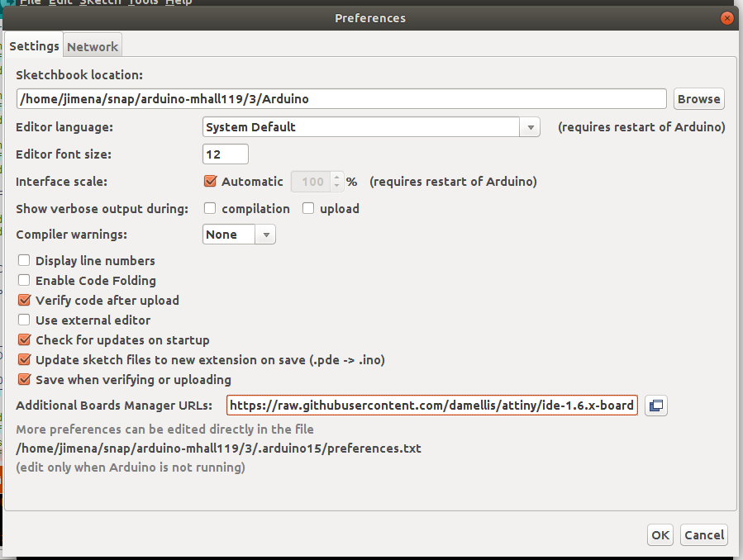Enable Code Folding checkbox

coord(24,280)
